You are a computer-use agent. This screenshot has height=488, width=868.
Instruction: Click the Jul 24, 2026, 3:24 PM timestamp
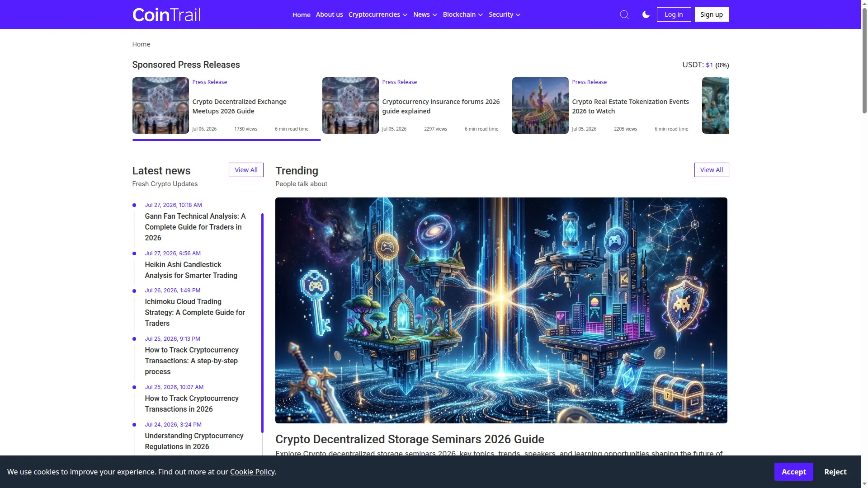click(x=173, y=425)
